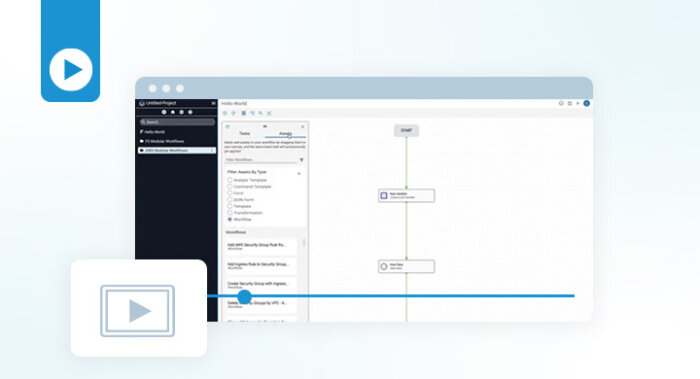The image size is (700, 379).
Task: Select the Analytic Template radio option
Action: (x=230, y=180)
